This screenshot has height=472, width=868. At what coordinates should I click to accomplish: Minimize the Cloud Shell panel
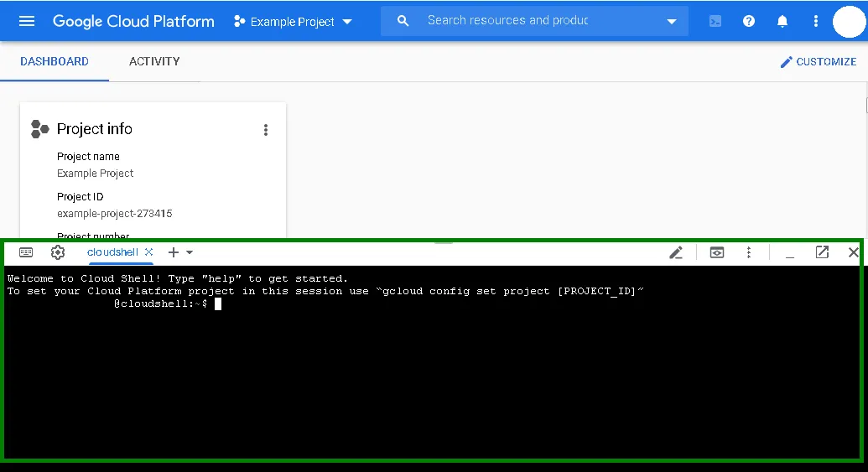[790, 256]
